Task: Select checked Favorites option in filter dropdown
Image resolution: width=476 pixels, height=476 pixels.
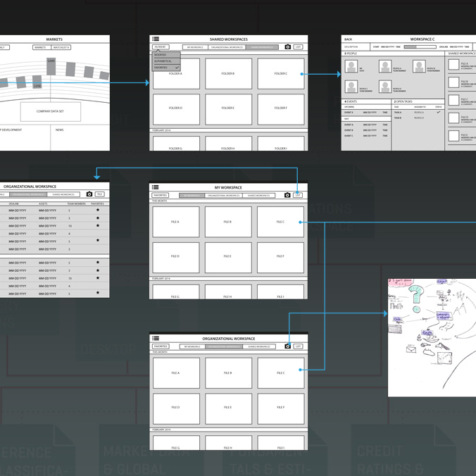Action: (166, 68)
